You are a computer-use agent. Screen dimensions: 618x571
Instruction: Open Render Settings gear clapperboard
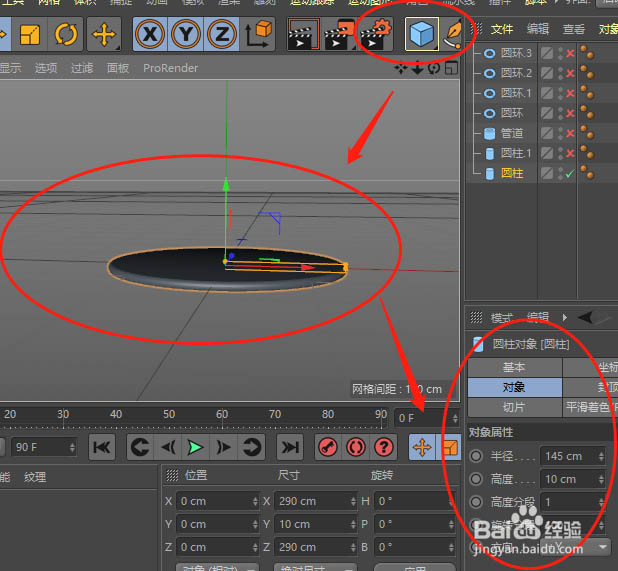pyautogui.click(x=375, y=34)
